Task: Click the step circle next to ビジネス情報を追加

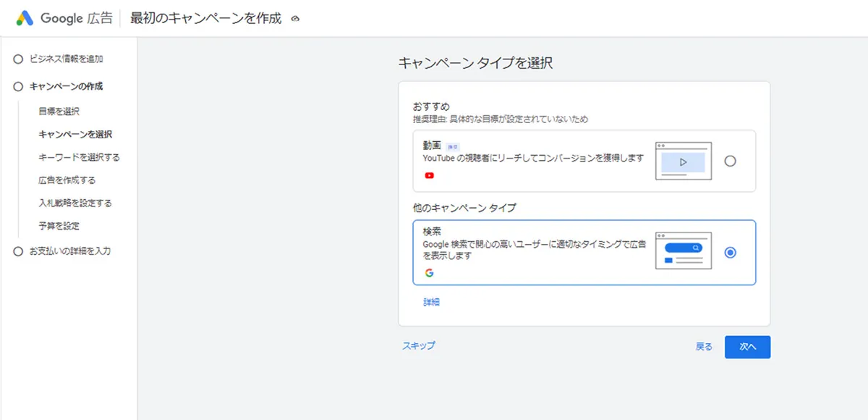Action: click(18, 59)
